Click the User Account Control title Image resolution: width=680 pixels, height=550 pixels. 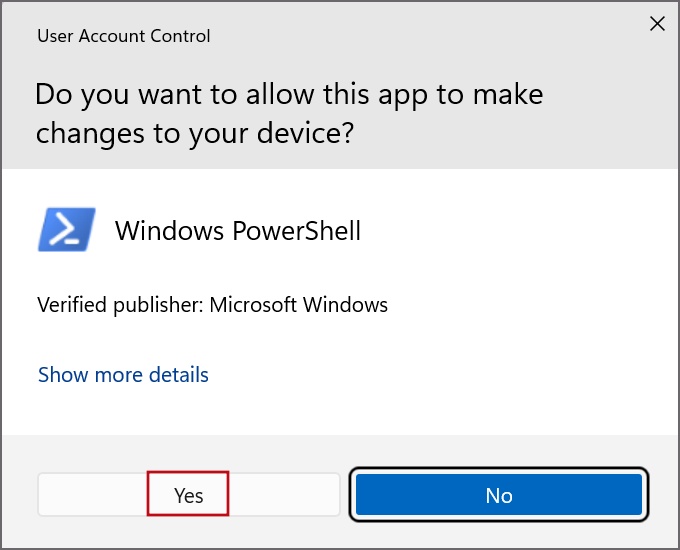tap(124, 36)
